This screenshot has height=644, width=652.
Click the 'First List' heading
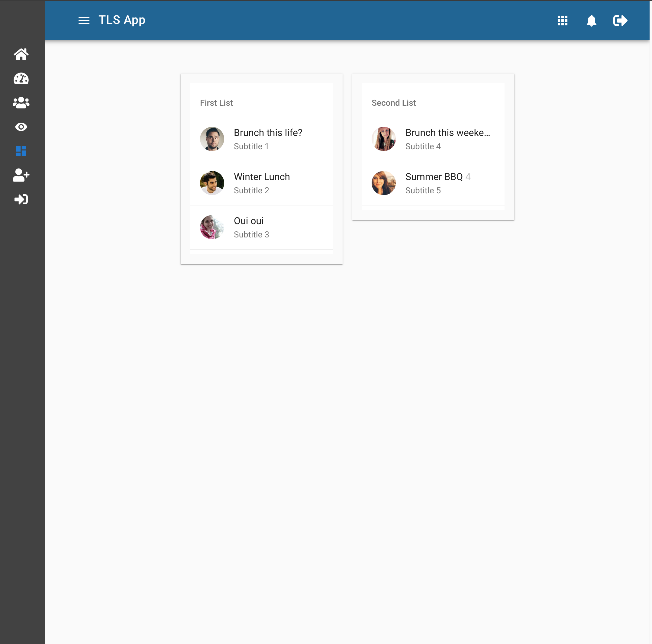(x=216, y=103)
